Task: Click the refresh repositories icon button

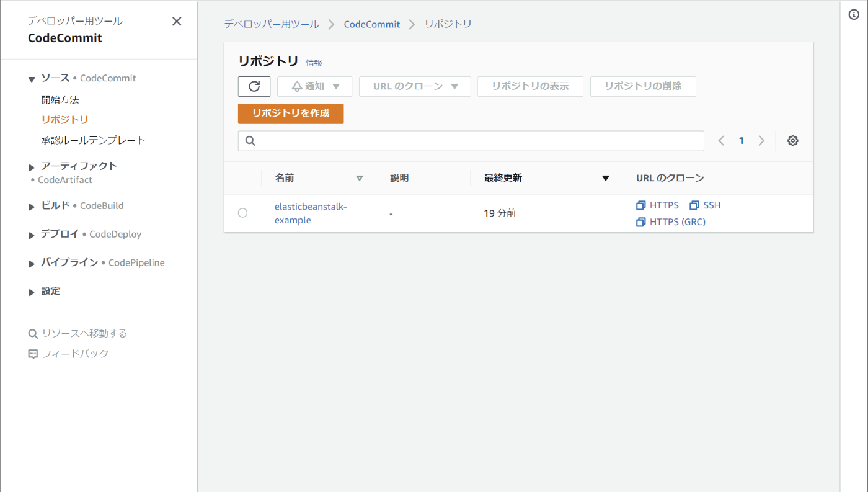Action: [x=254, y=86]
